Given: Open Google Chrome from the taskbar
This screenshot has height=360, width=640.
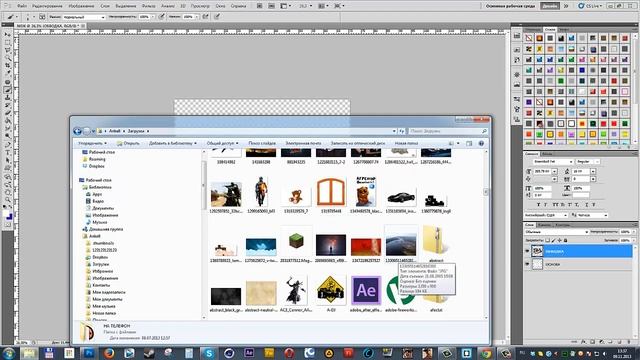Looking at the screenshot, I should pyautogui.click(x=486, y=353).
